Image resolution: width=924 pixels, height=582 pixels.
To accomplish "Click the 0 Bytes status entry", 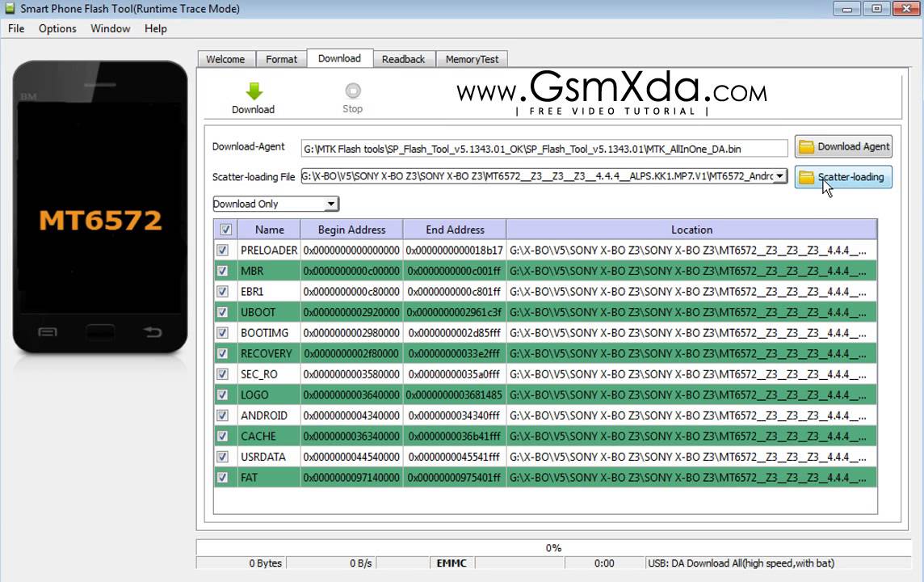I will coord(265,563).
